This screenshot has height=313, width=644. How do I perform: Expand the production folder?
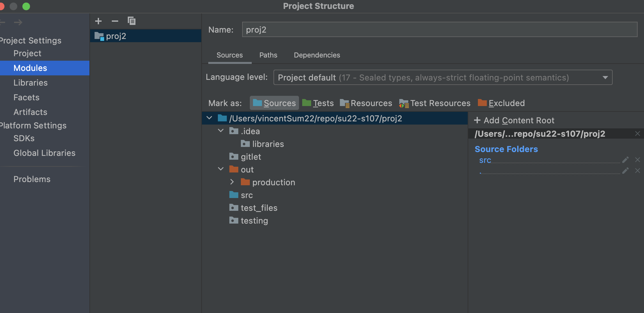[x=232, y=182]
